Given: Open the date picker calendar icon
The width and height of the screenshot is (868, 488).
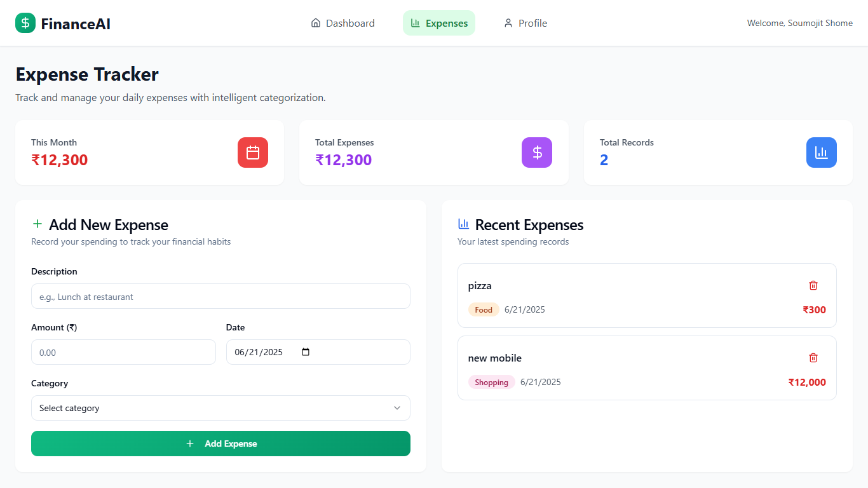Looking at the screenshot, I should [306, 352].
